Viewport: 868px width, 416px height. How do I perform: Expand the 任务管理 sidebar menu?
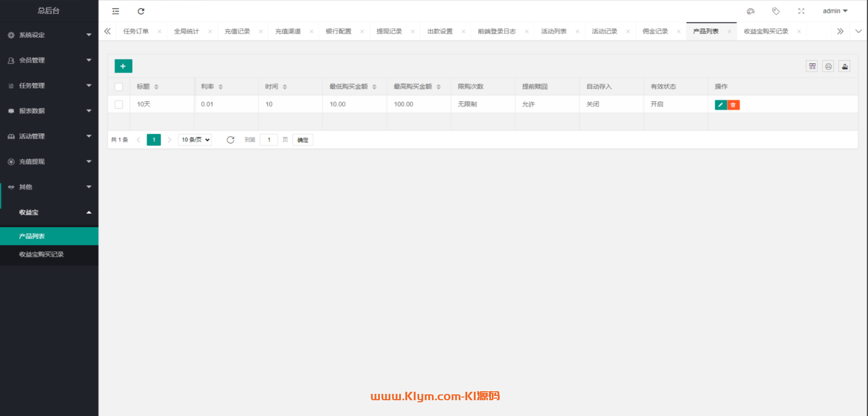[x=49, y=85]
